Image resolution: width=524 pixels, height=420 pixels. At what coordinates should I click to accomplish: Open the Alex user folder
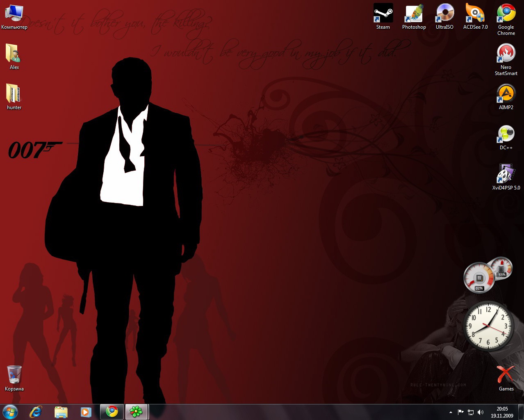[x=14, y=57]
